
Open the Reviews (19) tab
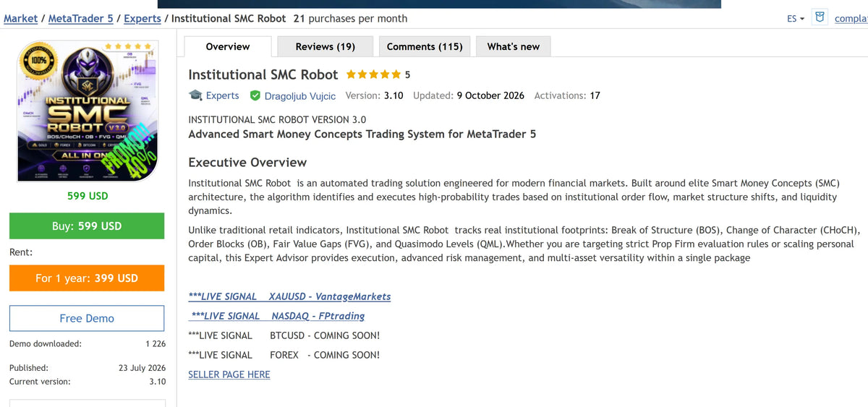pos(325,46)
